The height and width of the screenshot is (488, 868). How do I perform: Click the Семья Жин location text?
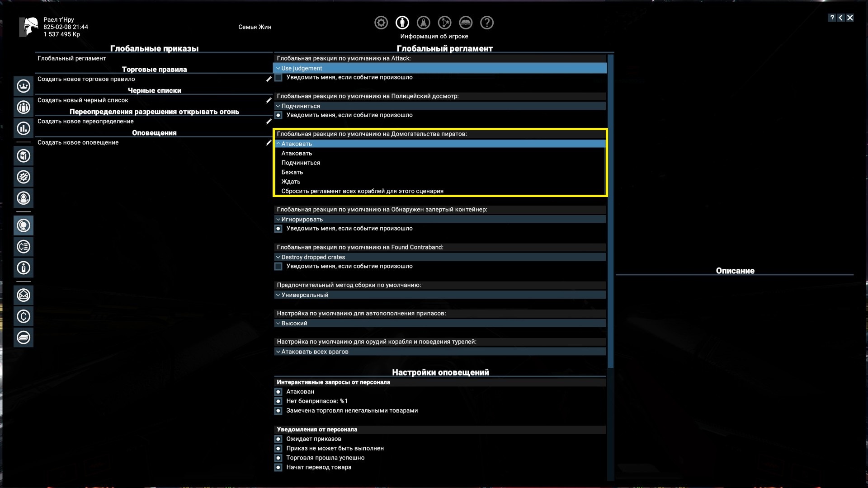click(255, 27)
